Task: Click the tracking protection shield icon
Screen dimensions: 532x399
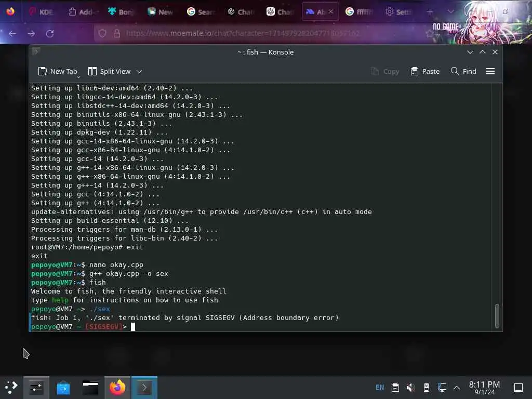Action: click(102, 33)
